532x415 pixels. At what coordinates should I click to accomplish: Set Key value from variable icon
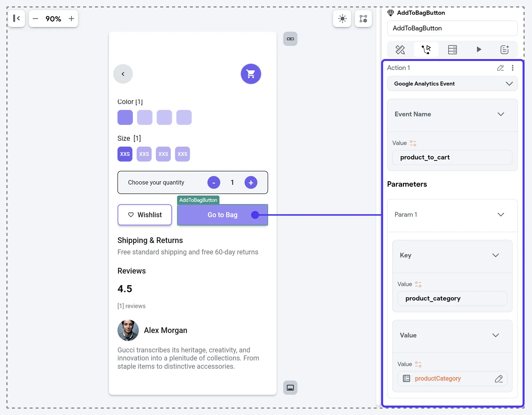(x=418, y=284)
